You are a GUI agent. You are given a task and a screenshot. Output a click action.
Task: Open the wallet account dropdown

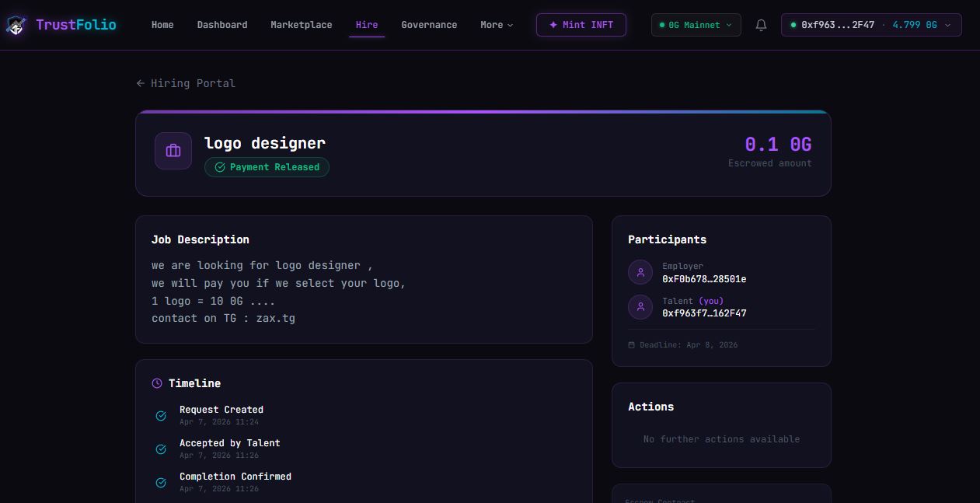[870, 25]
